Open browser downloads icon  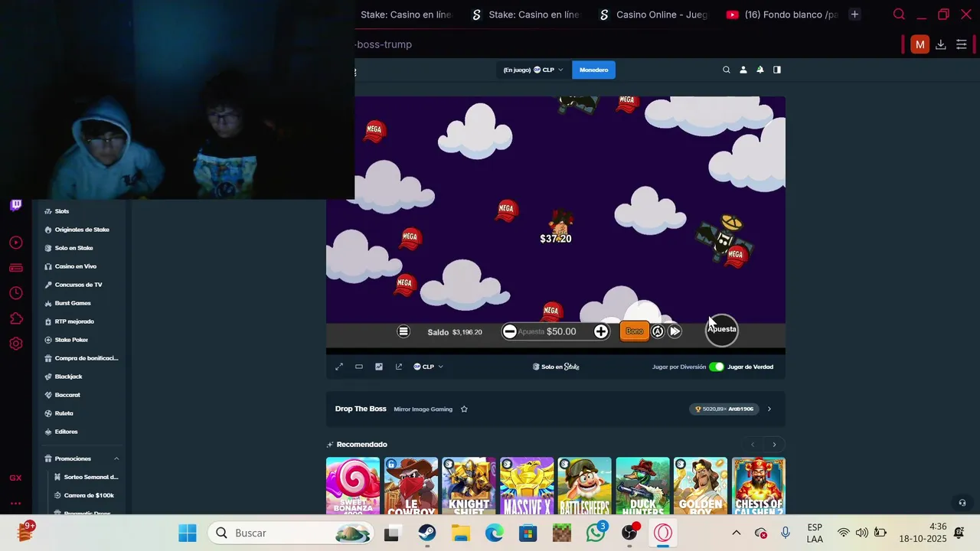point(941,44)
